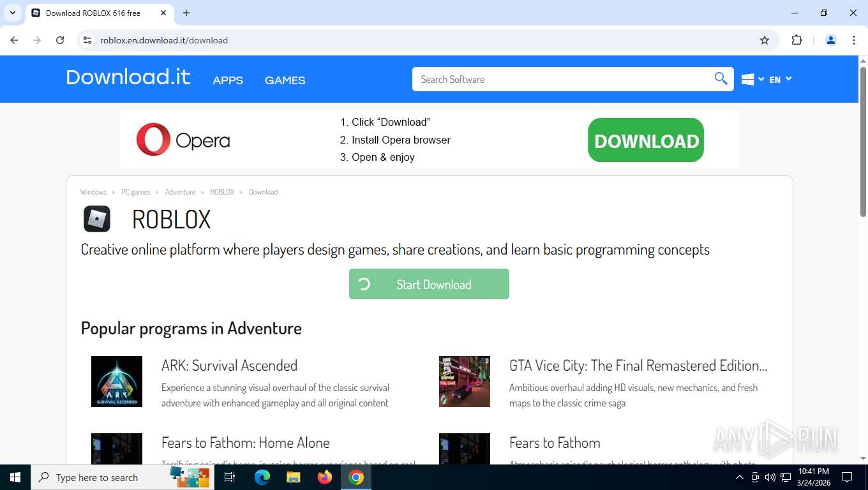Click the scrollbar down arrow
This screenshot has width=868, height=490.
[x=863, y=459]
